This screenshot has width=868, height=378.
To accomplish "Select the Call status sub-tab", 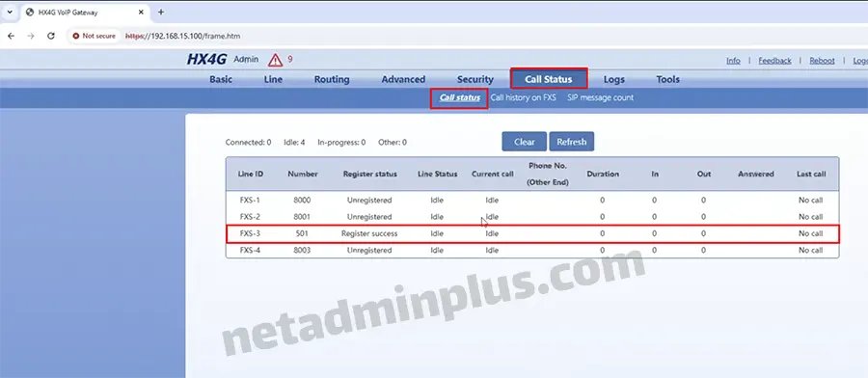I will [x=459, y=98].
